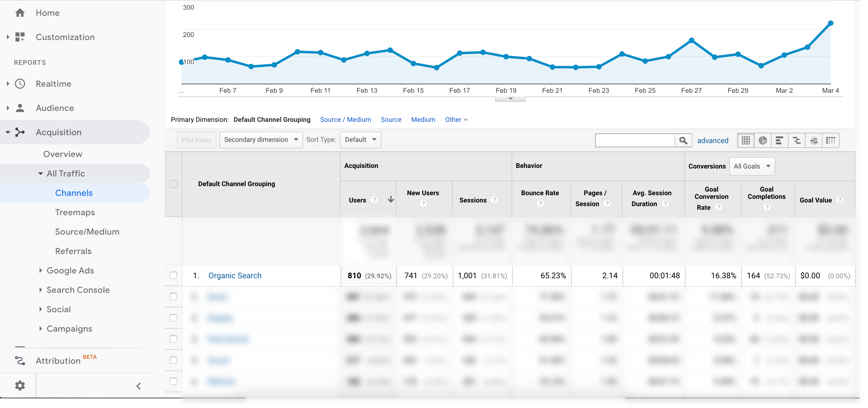Open the Sort Type Default dropdown

pos(360,140)
